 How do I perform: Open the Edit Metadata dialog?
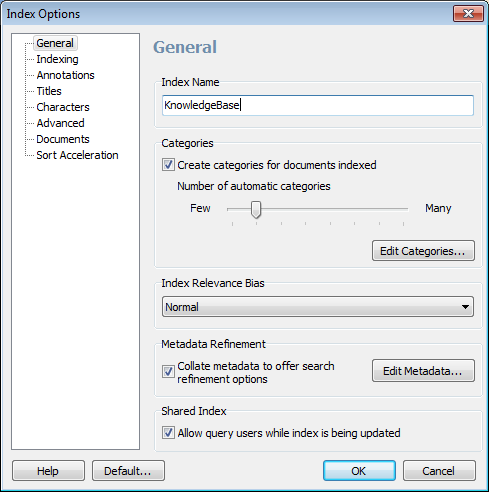pyautogui.click(x=423, y=371)
